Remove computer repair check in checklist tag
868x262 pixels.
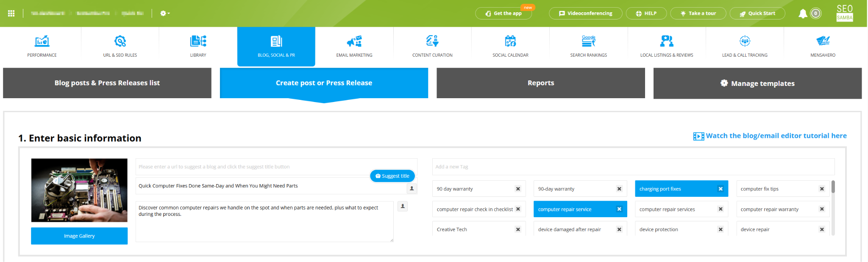point(518,209)
